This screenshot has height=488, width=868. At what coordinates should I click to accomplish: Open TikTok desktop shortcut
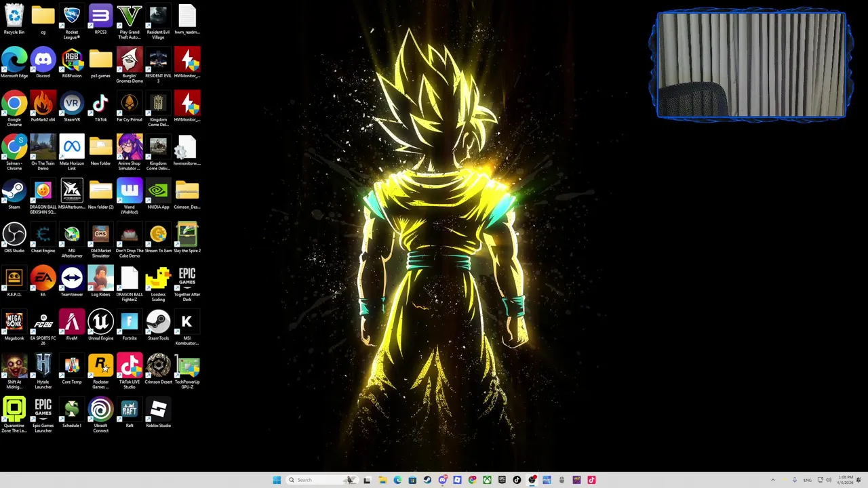click(100, 106)
